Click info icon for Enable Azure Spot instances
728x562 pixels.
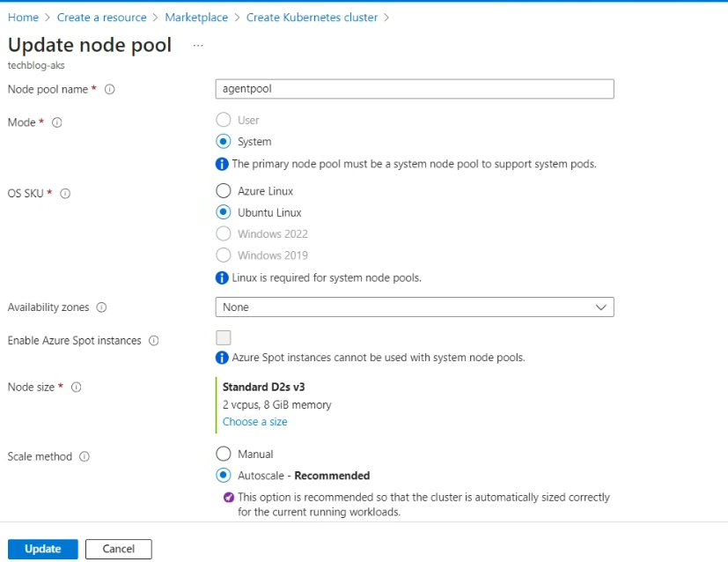pyautogui.click(x=154, y=341)
